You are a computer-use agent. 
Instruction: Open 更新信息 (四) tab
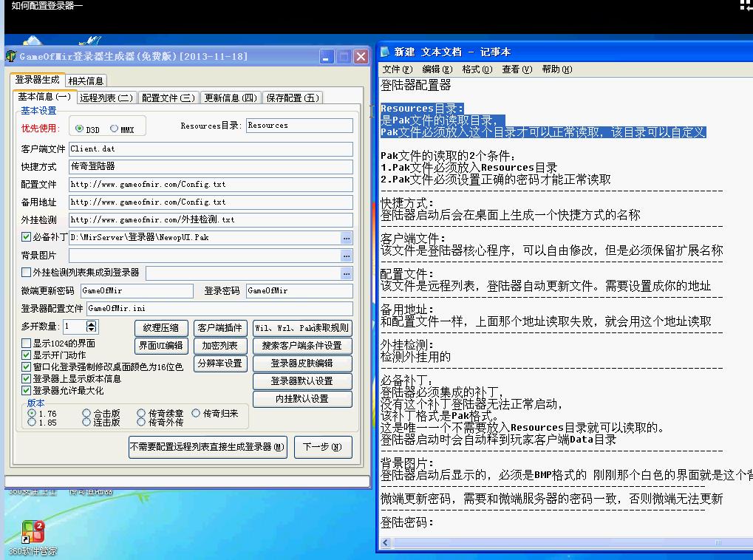[x=231, y=98]
